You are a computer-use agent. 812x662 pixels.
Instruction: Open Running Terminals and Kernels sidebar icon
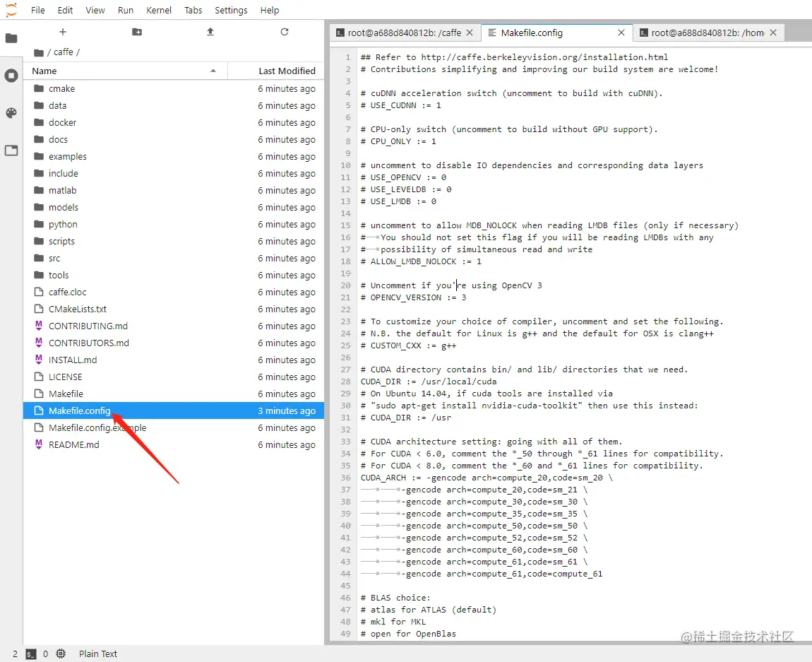click(x=11, y=76)
